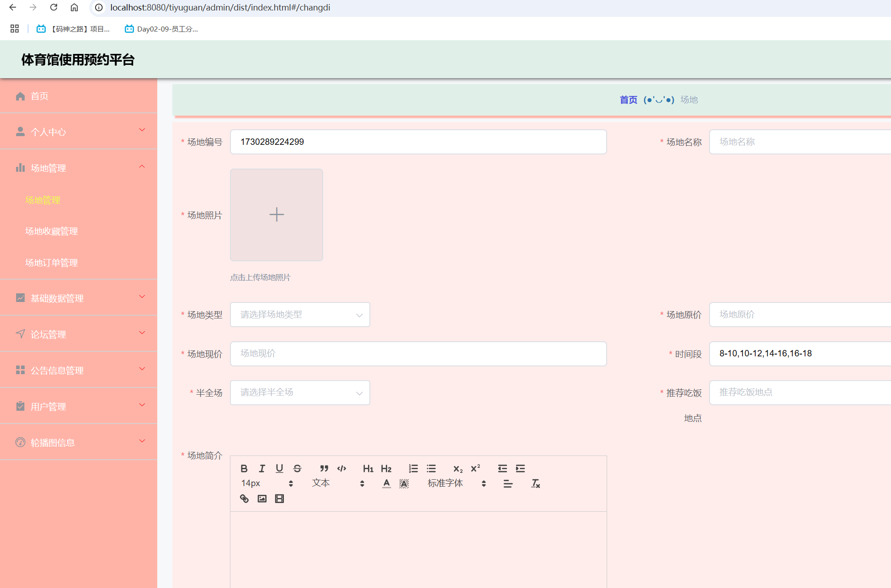Clear text formatting in the editor
The height and width of the screenshot is (588, 891).
535,483
